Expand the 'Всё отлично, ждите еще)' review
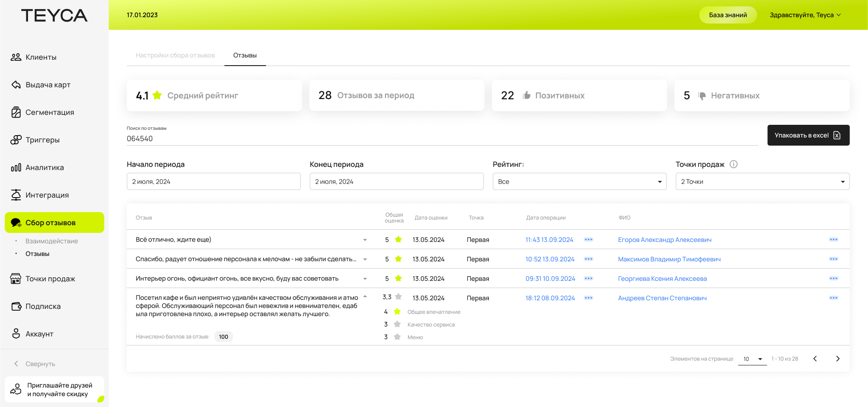 (x=365, y=240)
